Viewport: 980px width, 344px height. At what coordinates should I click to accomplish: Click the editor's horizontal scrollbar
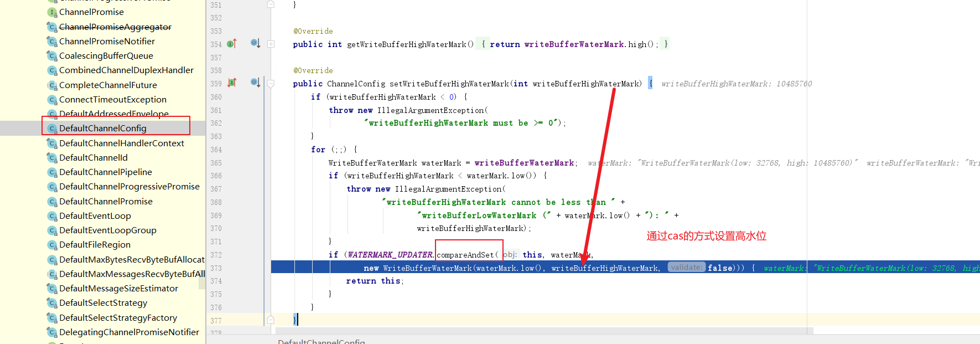click(542, 331)
